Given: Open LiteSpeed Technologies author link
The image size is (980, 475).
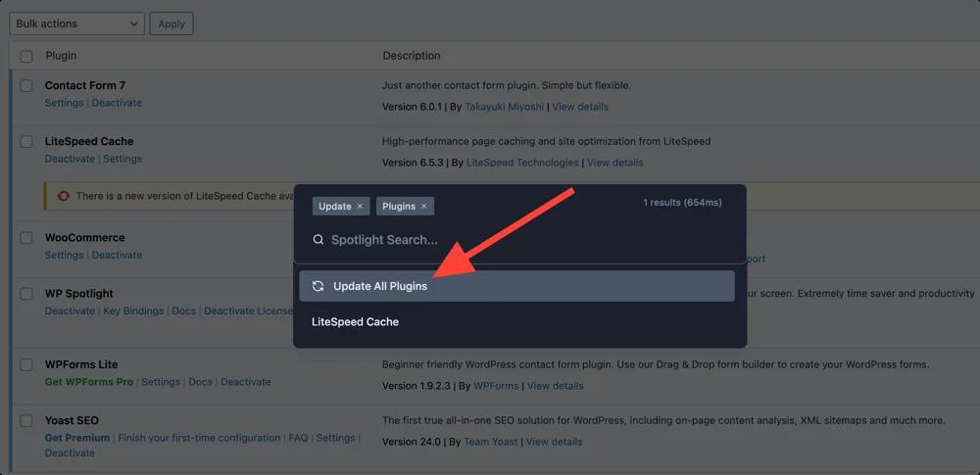Looking at the screenshot, I should 522,163.
